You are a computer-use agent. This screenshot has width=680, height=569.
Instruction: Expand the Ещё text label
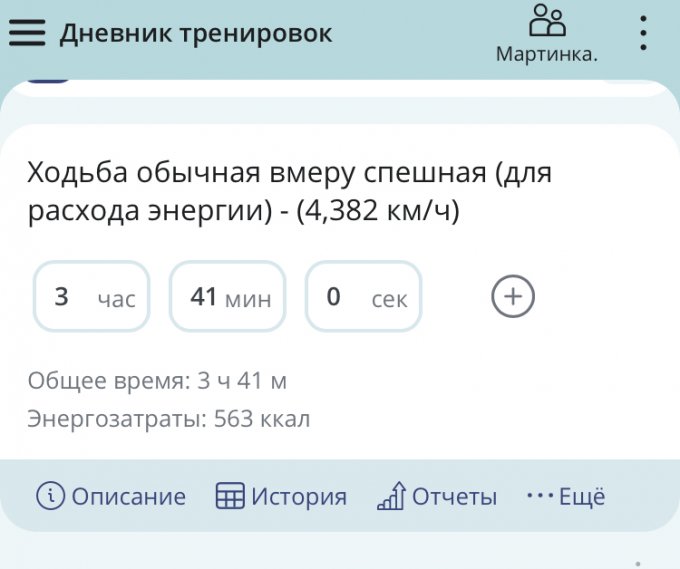[582, 497]
